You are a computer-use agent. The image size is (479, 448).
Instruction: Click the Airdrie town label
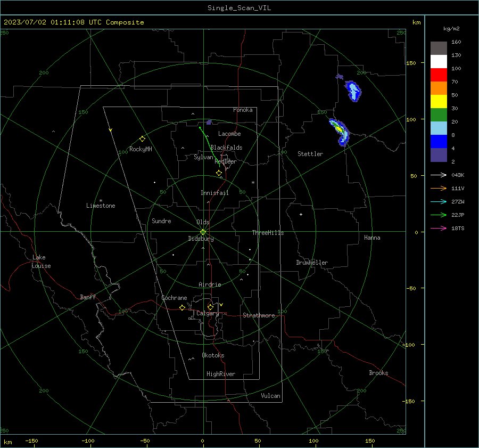pos(210,284)
